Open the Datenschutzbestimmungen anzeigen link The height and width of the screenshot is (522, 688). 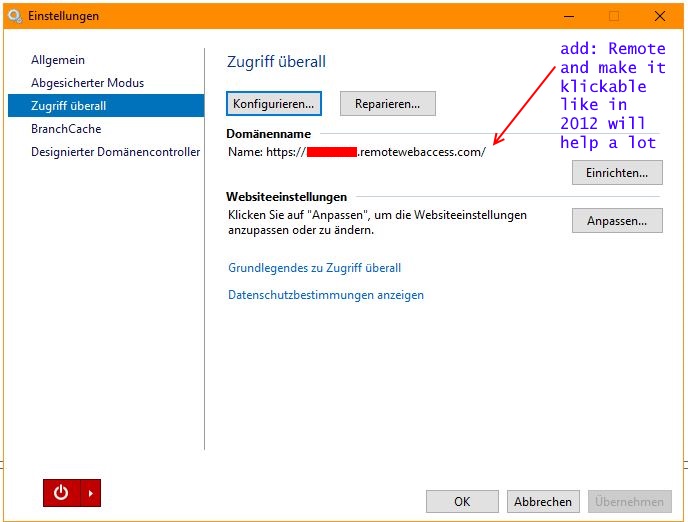tap(326, 295)
